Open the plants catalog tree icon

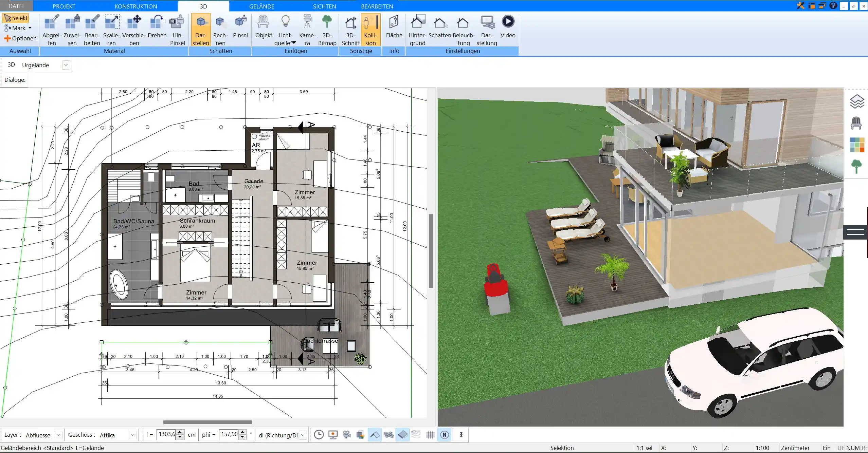coord(856,167)
